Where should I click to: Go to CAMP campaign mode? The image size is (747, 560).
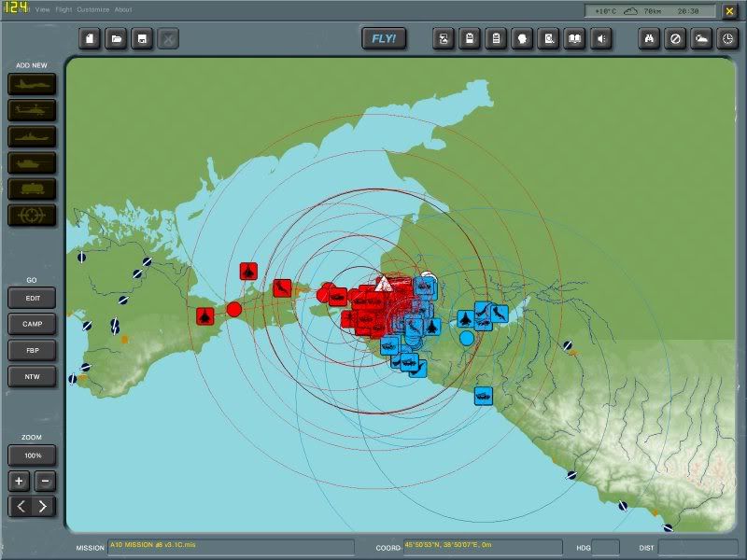coord(33,324)
